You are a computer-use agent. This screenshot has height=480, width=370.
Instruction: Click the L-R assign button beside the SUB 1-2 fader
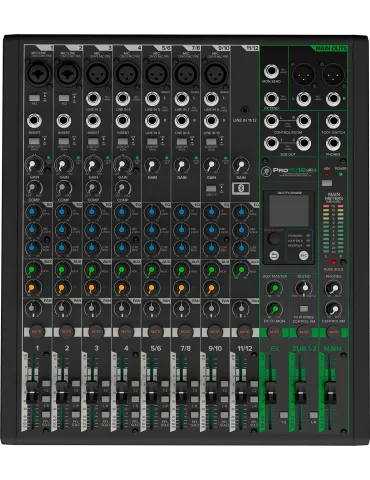click(313, 415)
